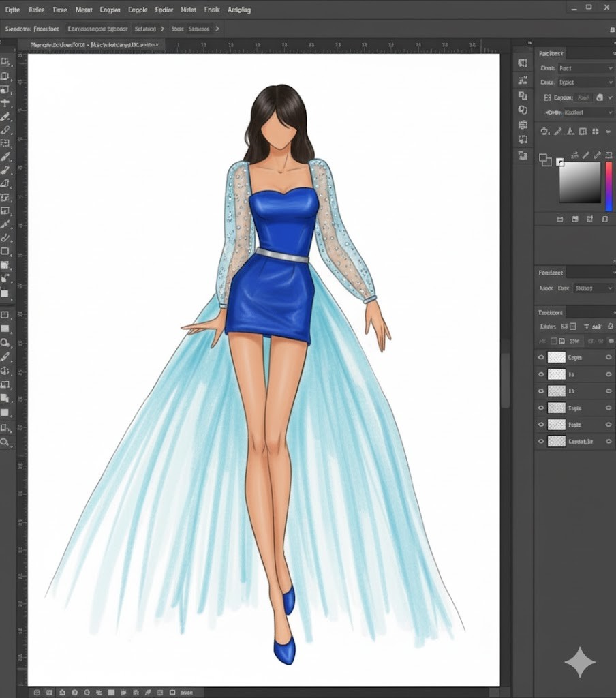616x698 pixels.
Task: Toggle visibility of the bottom 'Copdot.Jir' layer
Action: click(542, 442)
